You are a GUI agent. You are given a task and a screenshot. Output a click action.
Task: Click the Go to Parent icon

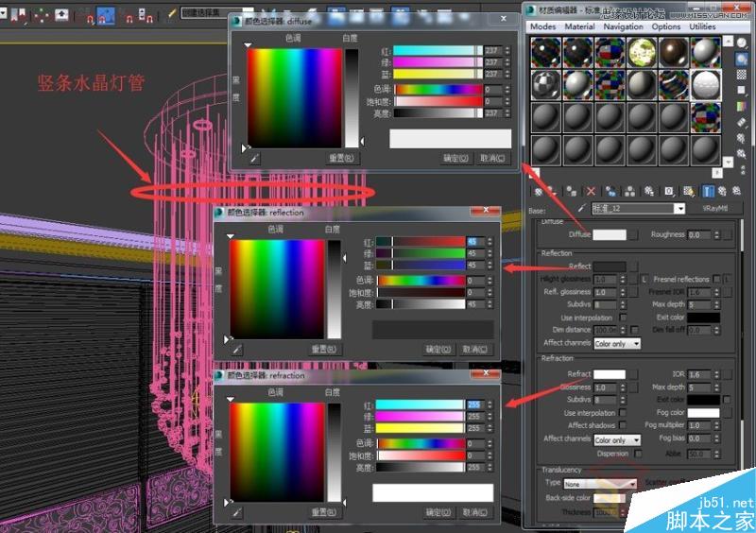722,192
